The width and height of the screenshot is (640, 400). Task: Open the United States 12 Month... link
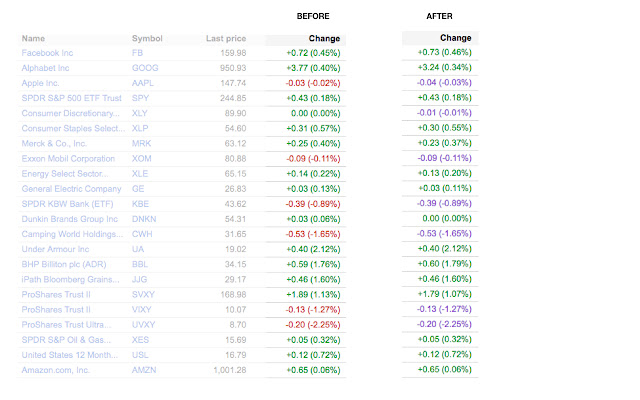coord(70,355)
